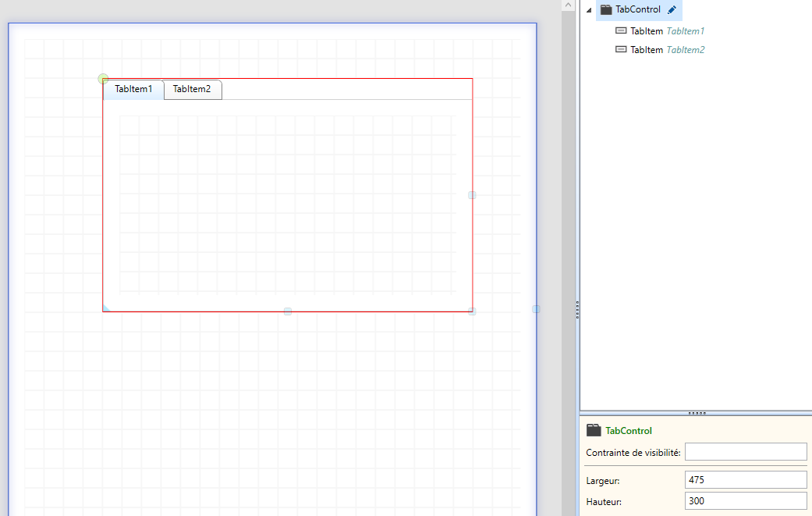Click the right-edge resize handle of TabControl
This screenshot has width=812, height=516.
472,195
